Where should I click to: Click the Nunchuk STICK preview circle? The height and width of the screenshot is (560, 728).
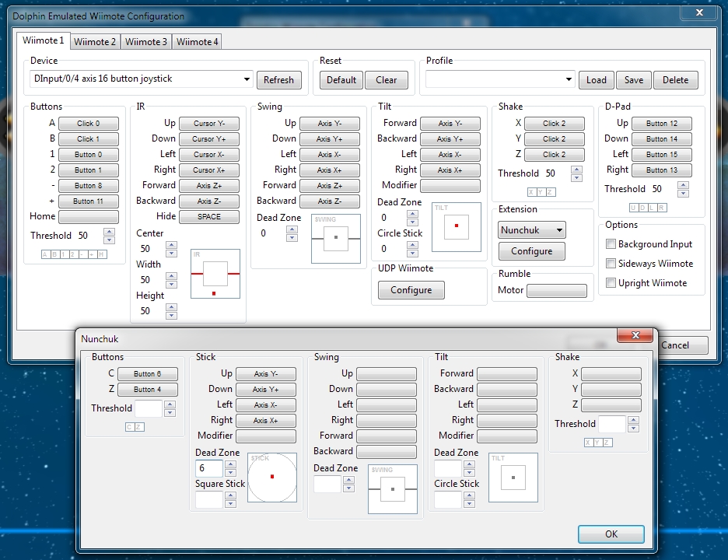272,478
